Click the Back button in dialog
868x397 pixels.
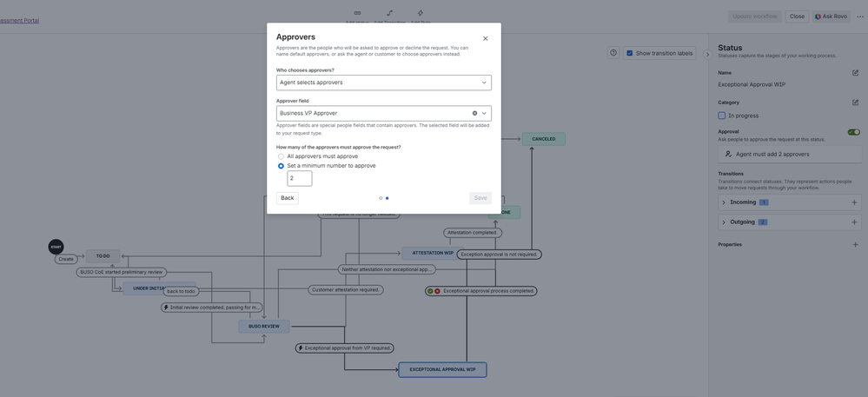(288, 198)
